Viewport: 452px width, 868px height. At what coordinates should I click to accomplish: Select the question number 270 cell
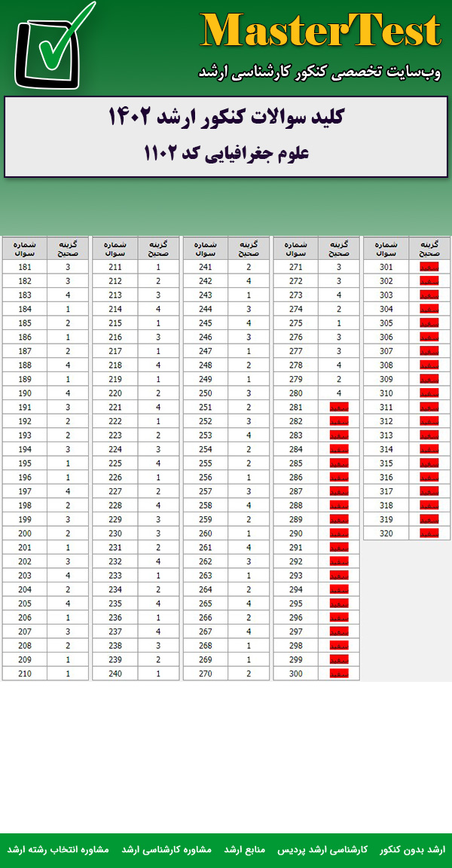coord(205,673)
